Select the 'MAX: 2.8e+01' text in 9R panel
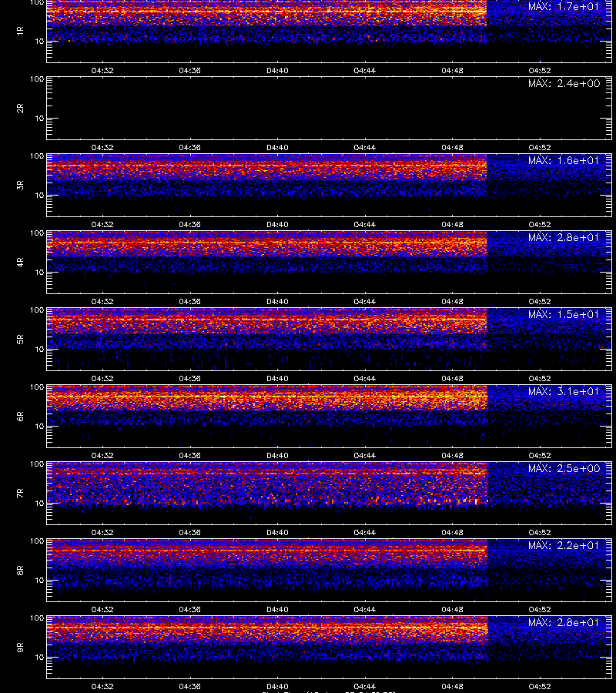Screen dimensions: 616x693 [564, 622]
